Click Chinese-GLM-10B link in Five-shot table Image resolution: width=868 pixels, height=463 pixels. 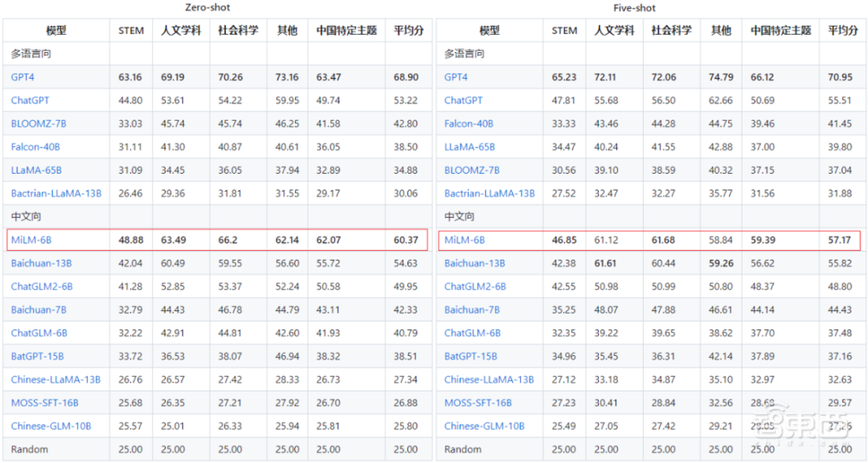coord(484,427)
